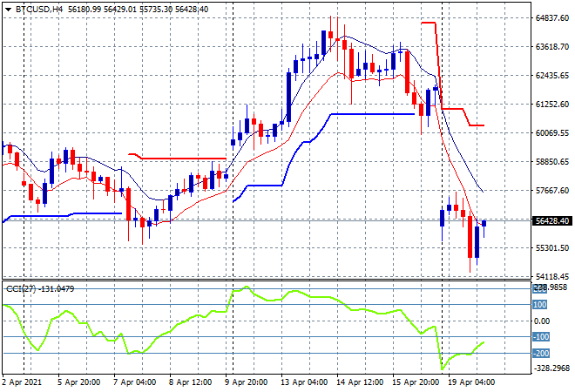Click the CCI 0.00 scale label

point(542,321)
